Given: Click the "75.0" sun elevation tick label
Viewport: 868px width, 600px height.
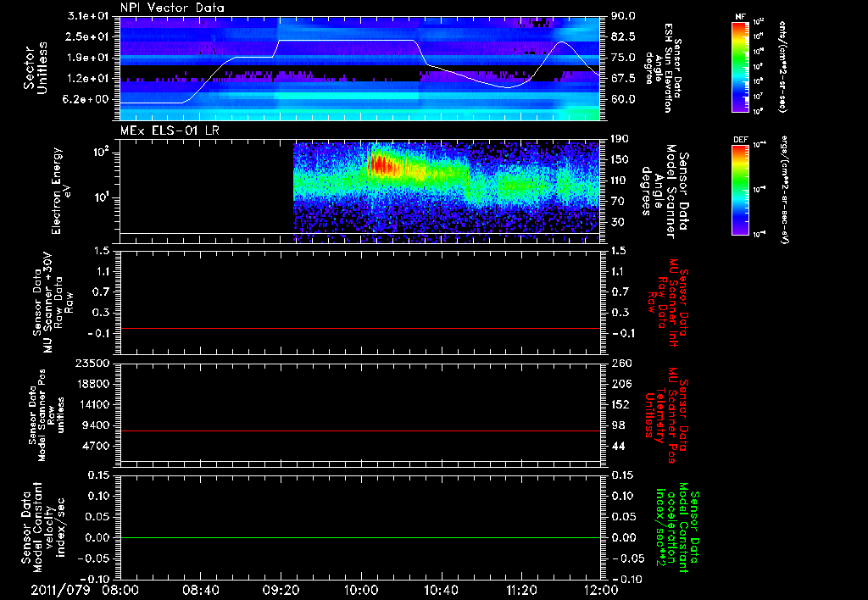Looking at the screenshot, I should point(623,58).
